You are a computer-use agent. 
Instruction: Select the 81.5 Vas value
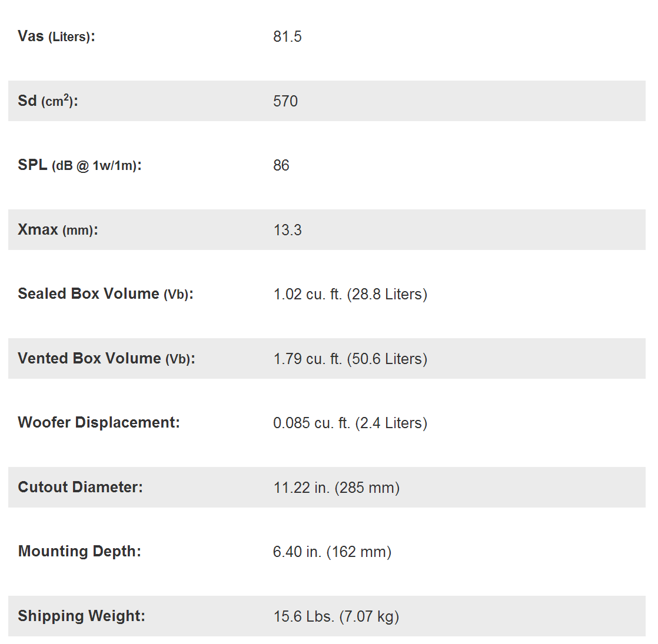pyautogui.click(x=287, y=36)
